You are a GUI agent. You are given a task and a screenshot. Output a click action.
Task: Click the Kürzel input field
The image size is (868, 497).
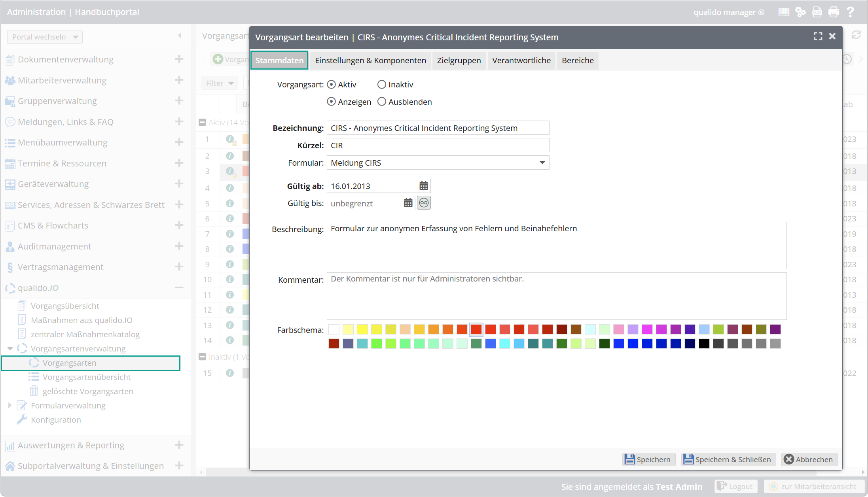tap(438, 145)
